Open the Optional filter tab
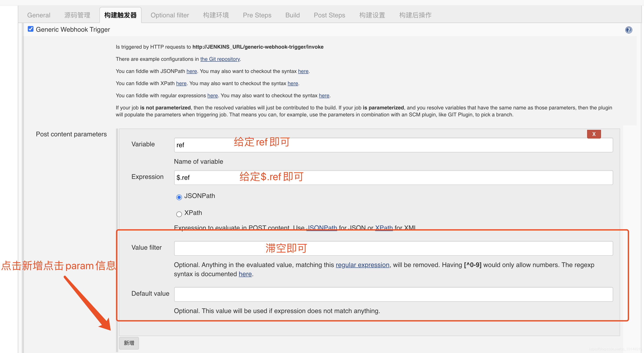Image resolution: width=644 pixels, height=353 pixels. (170, 15)
